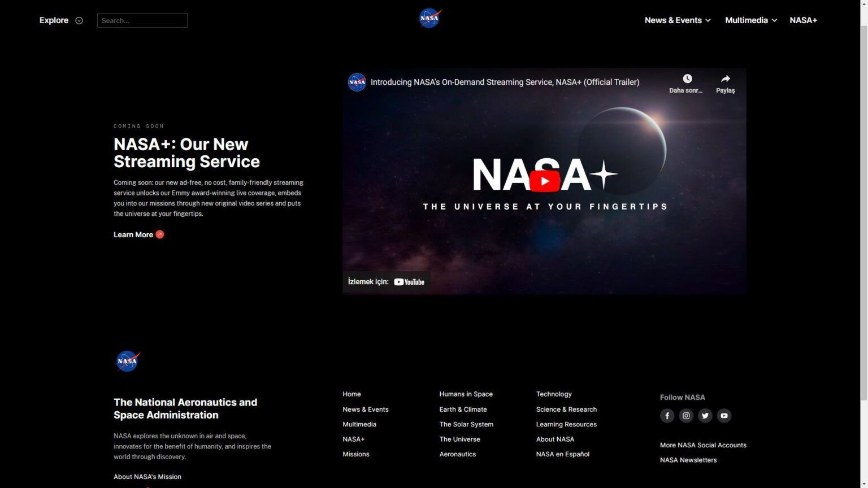Click the Search input field

[x=142, y=20]
